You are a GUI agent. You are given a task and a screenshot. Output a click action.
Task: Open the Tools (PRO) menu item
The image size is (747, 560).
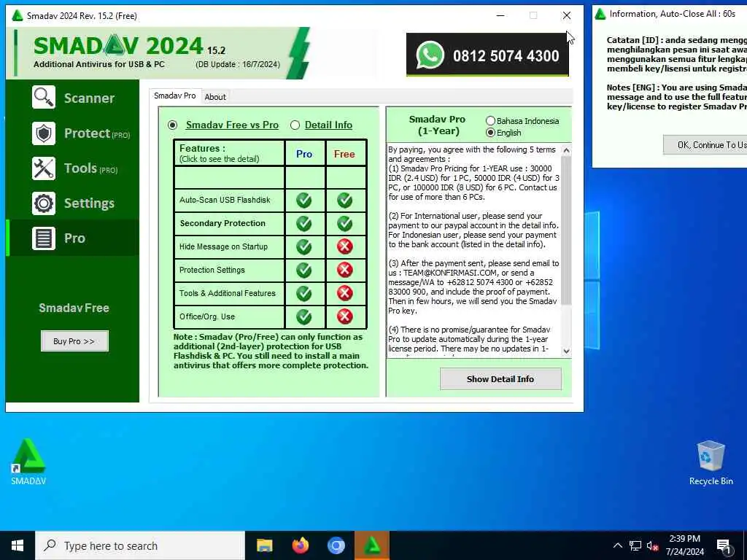click(91, 168)
